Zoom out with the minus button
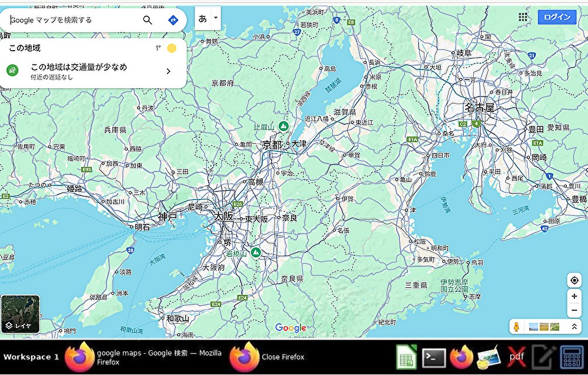 click(574, 310)
